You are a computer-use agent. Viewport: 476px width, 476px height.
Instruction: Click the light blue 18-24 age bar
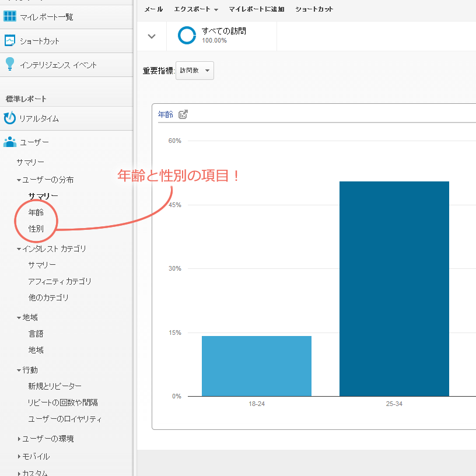tap(256, 366)
